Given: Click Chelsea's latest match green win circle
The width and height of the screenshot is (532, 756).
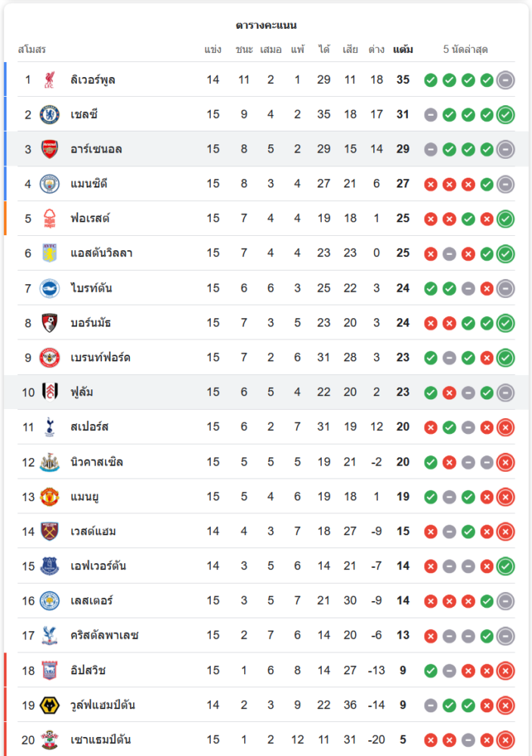Looking at the screenshot, I should point(506,115).
